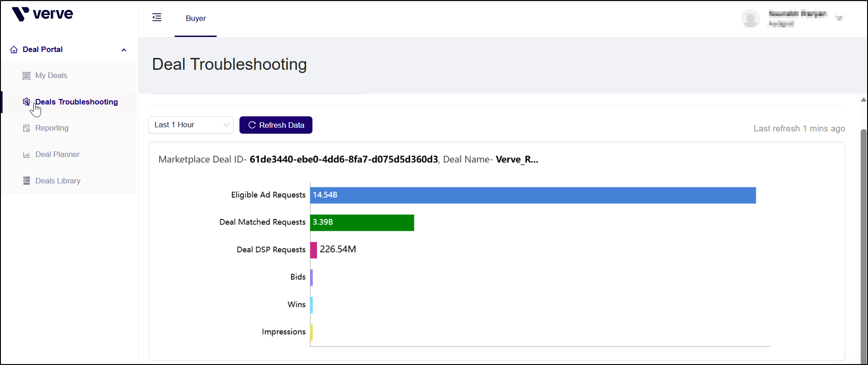Click the user avatar picture
Screen dimensions: 868x365
(750, 19)
